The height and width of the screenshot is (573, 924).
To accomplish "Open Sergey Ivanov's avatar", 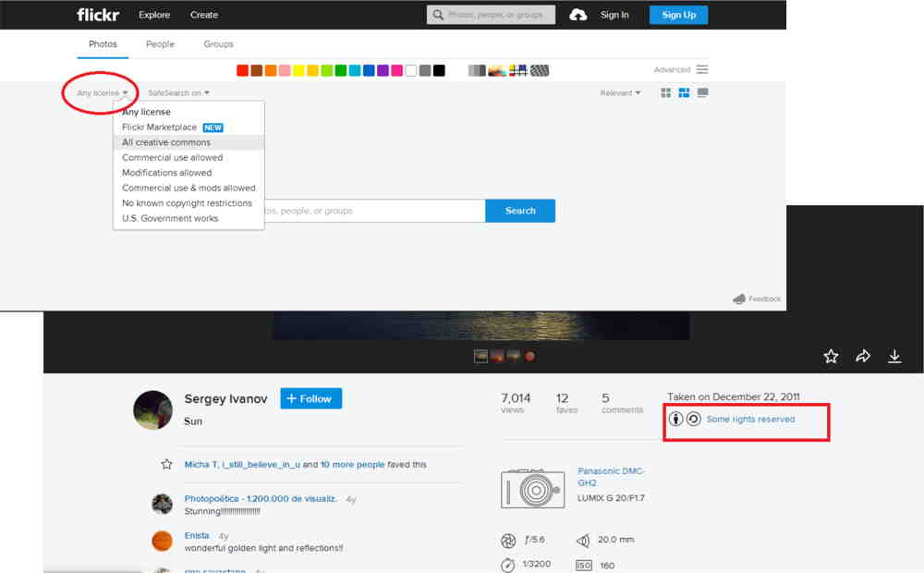I will [x=152, y=409].
